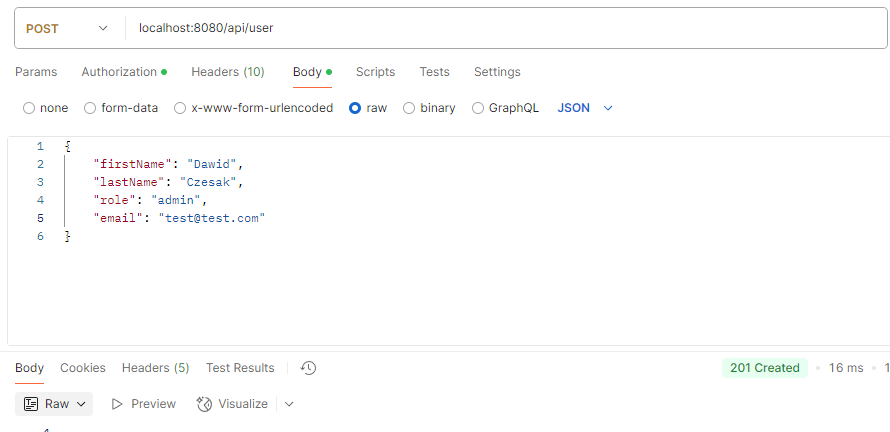Click the response history clock icon
The height and width of the screenshot is (432, 890).
coord(308,368)
